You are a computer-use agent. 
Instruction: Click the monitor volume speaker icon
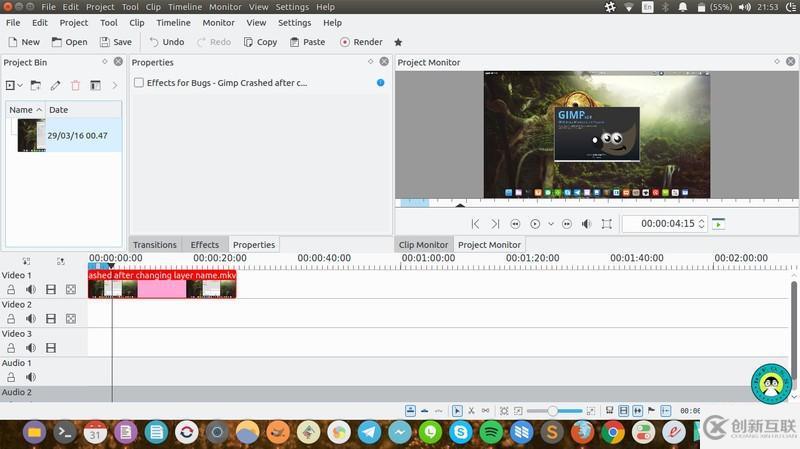click(587, 224)
